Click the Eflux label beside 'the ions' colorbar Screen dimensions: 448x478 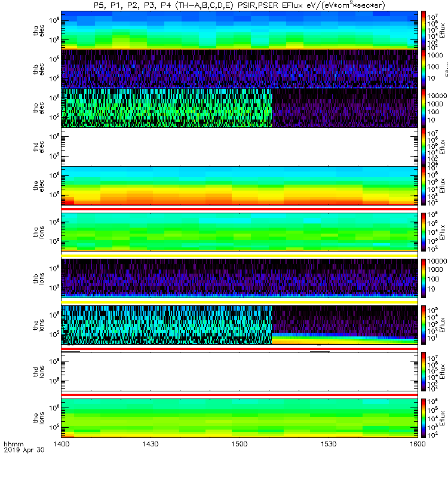click(442, 418)
